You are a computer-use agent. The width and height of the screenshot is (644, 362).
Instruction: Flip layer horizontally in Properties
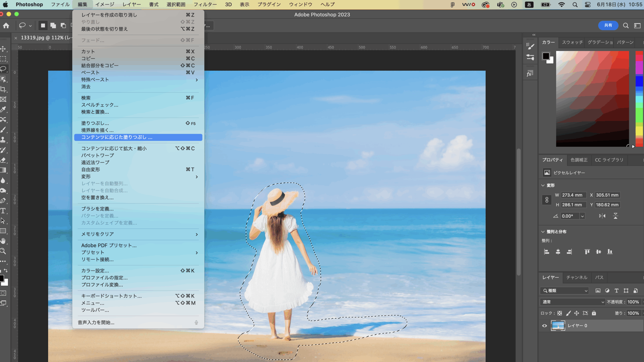[602, 216]
